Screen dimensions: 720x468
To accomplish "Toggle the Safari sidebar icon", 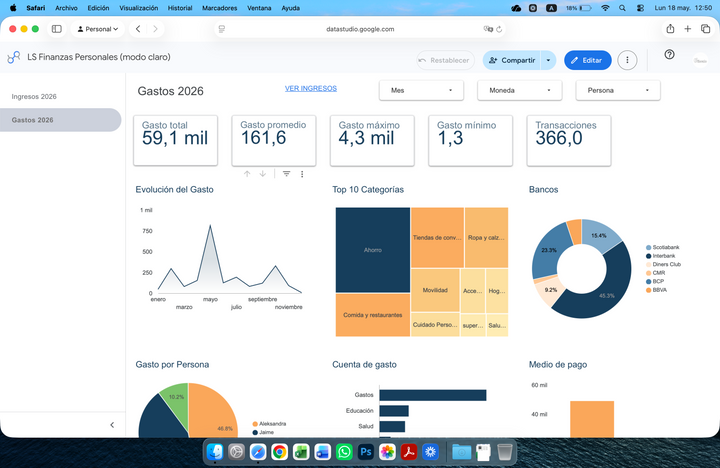I will pyautogui.click(x=57, y=29).
